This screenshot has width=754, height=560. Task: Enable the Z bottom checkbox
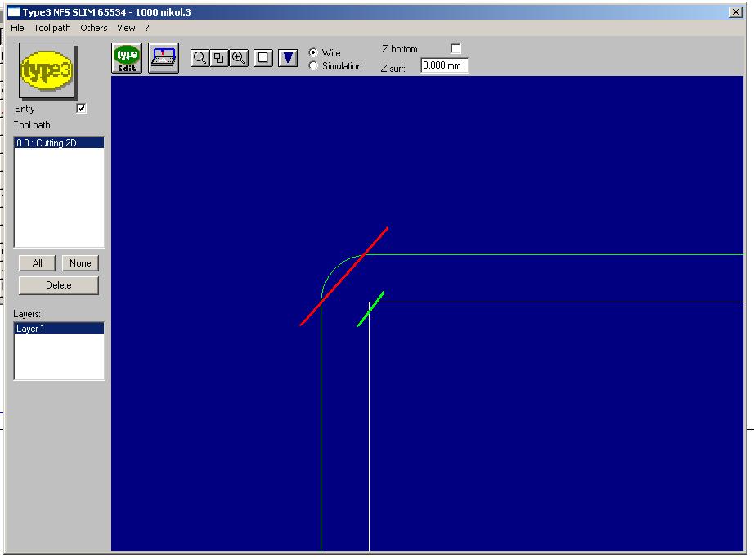456,48
